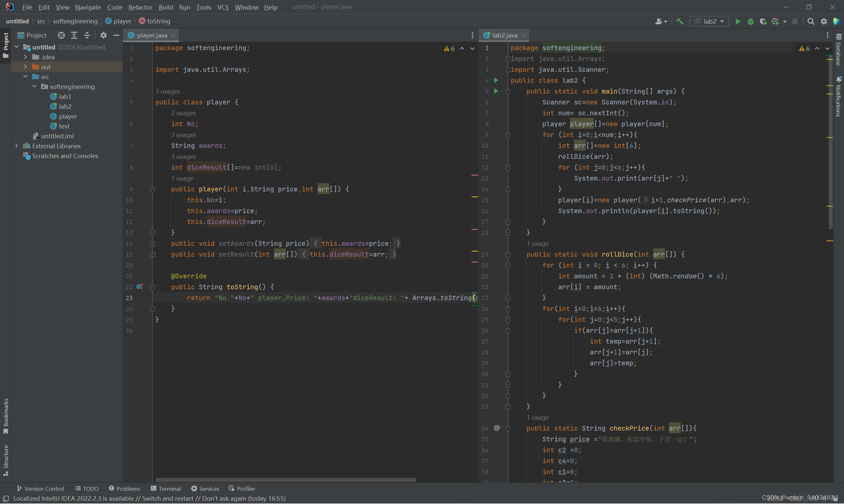Collapse the softengineering package

click(x=34, y=86)
